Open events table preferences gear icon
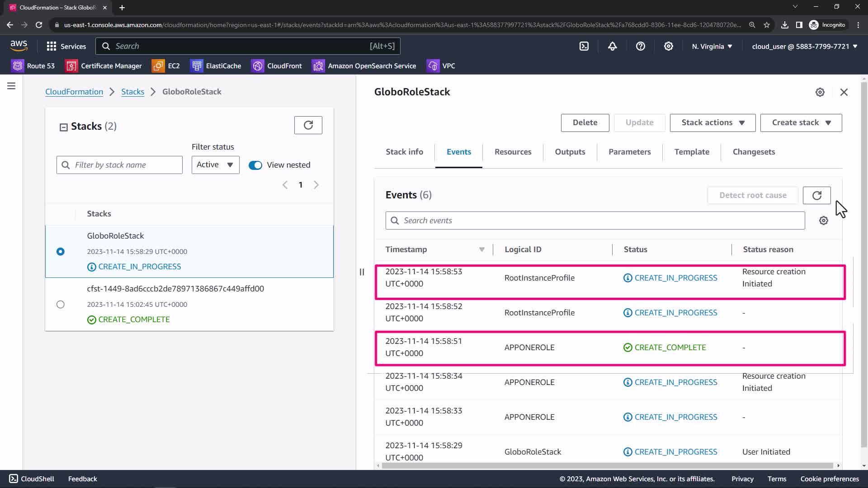The image size is (868, 488). click(x=823, y=221)
